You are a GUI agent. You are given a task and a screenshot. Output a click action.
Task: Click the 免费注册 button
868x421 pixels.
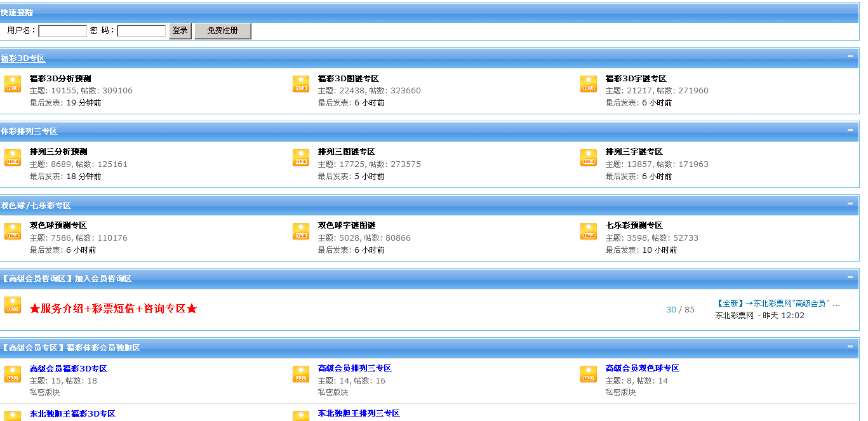pos(223,30)
